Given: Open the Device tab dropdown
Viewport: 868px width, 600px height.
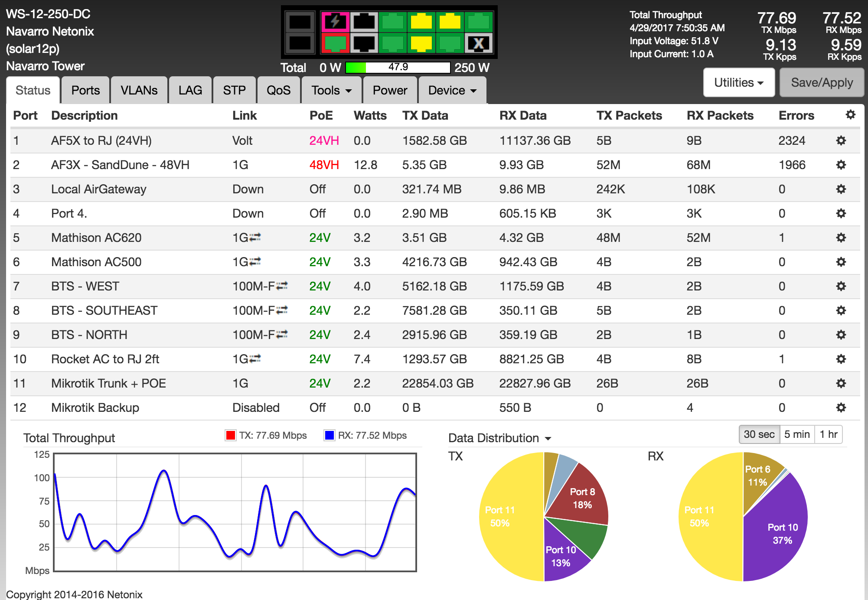Looking at the screenshot, I should 452,90.
